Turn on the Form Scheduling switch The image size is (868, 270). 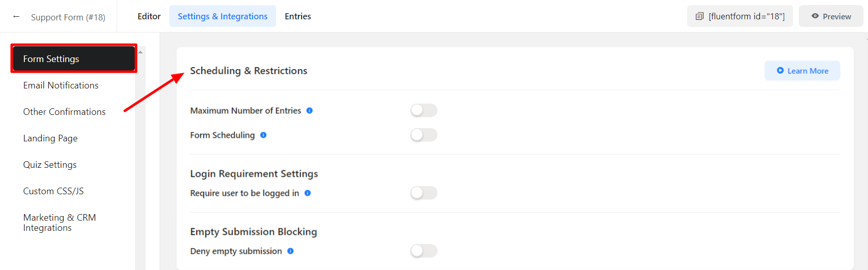coord(423,135)
